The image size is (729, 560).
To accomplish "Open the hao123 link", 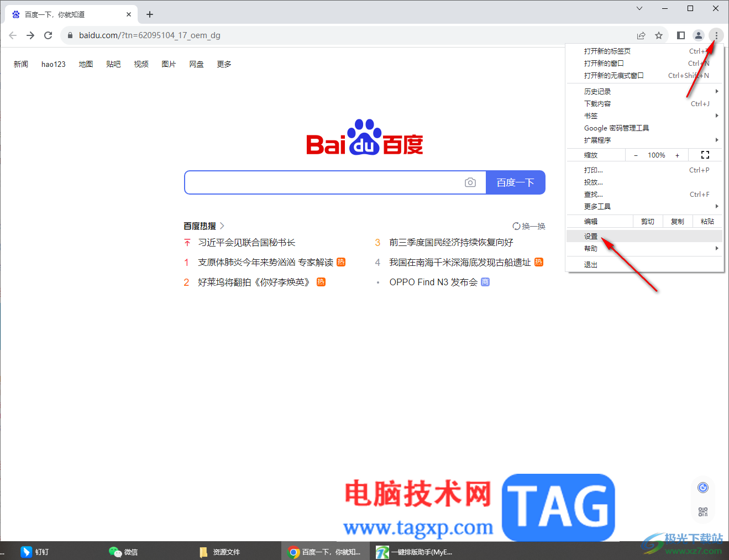I will coord(54,64).
